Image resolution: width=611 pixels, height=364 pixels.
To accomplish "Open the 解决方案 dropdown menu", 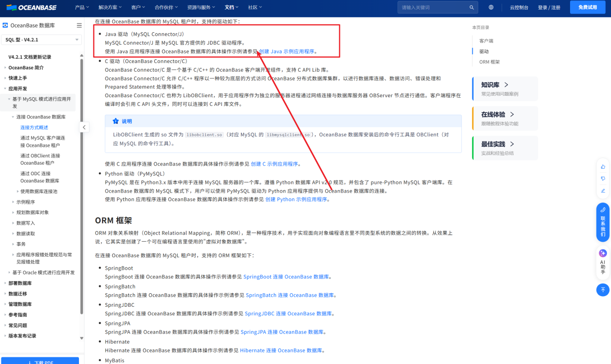I will pyautogui.click(x=110, y=7).
